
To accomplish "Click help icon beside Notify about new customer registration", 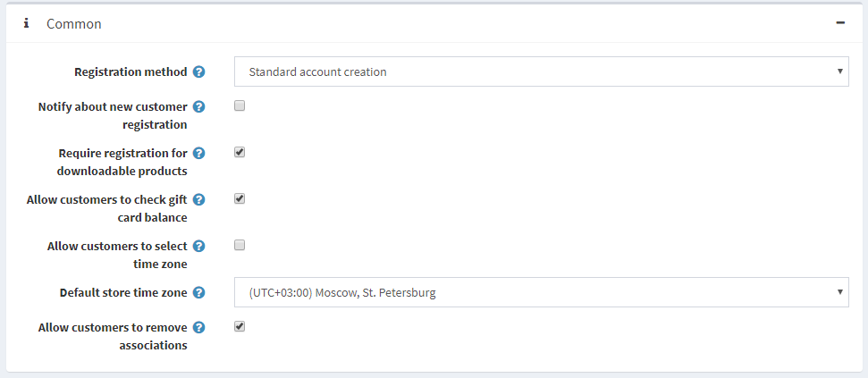I will [198, 106].
